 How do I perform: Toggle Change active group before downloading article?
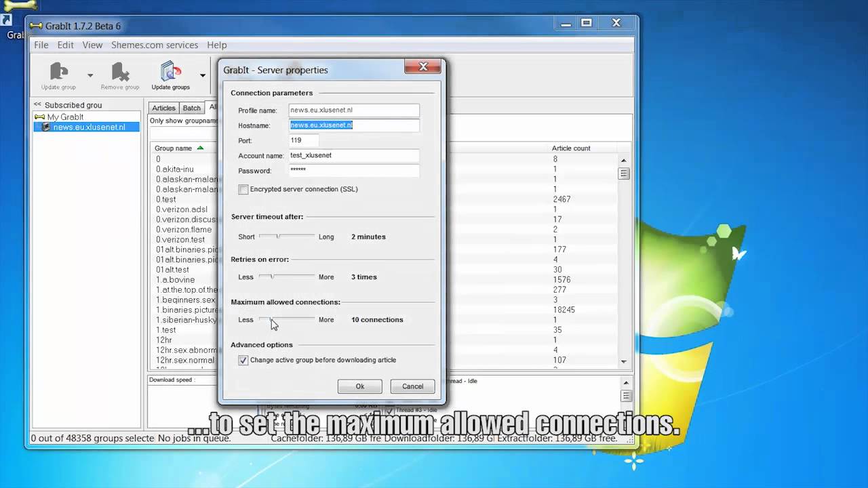click(x=243, y=360)
